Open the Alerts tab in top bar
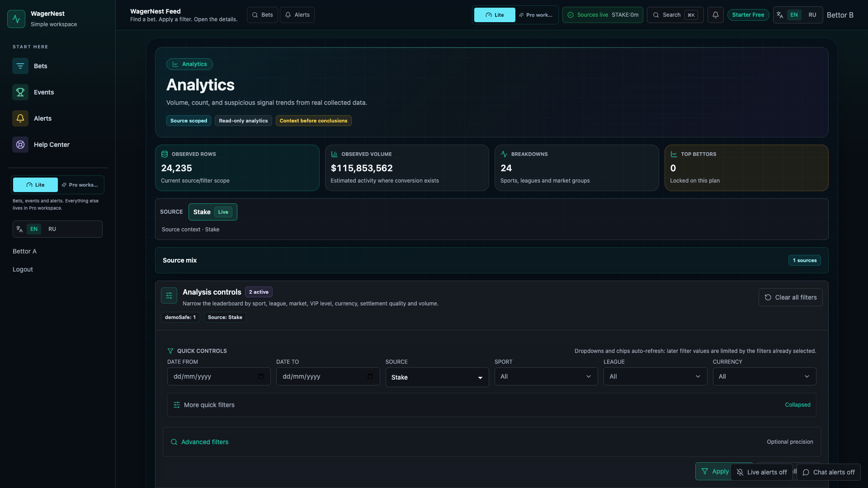The image size is (868, 488). [x=297, y=15]
